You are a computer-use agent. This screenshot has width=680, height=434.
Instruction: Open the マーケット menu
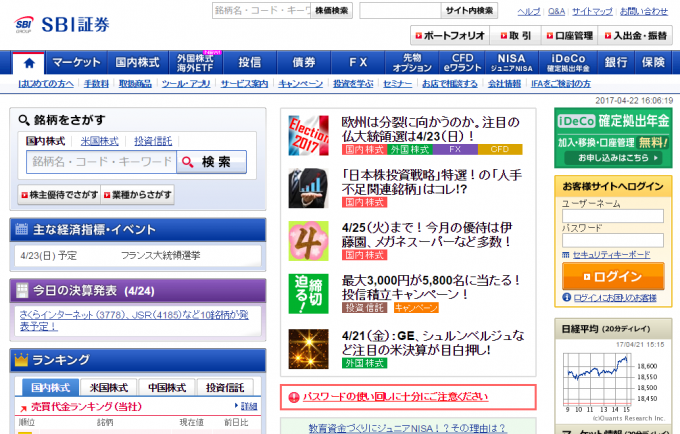[76, 62]
